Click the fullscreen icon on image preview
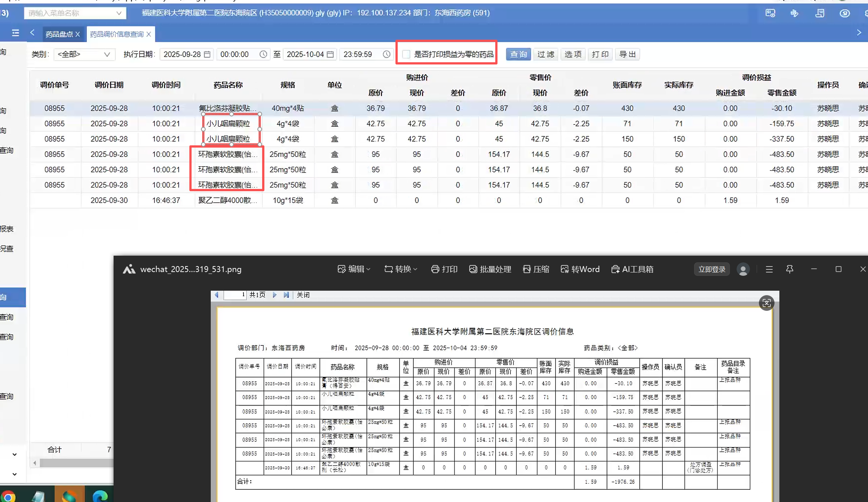 click(766, 303)
